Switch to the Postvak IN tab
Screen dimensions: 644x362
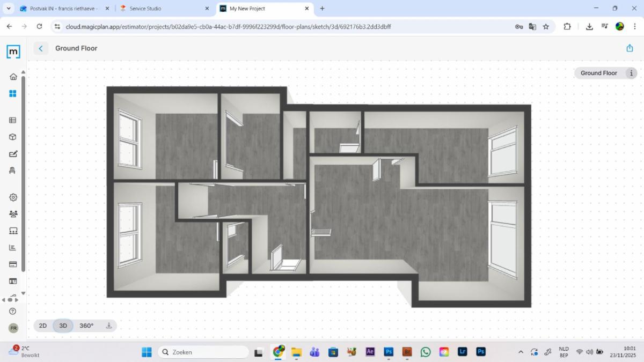pyautogui.click(x=63, y=9)
